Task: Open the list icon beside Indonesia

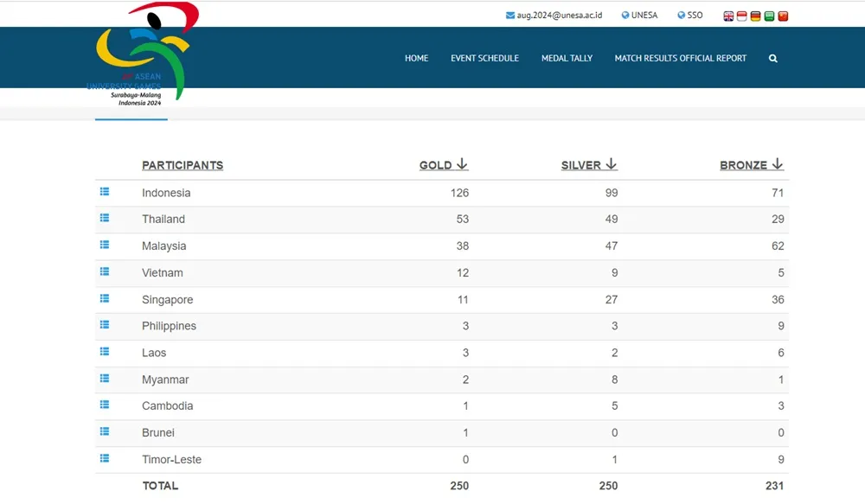Action: click(x=105, y=192)
